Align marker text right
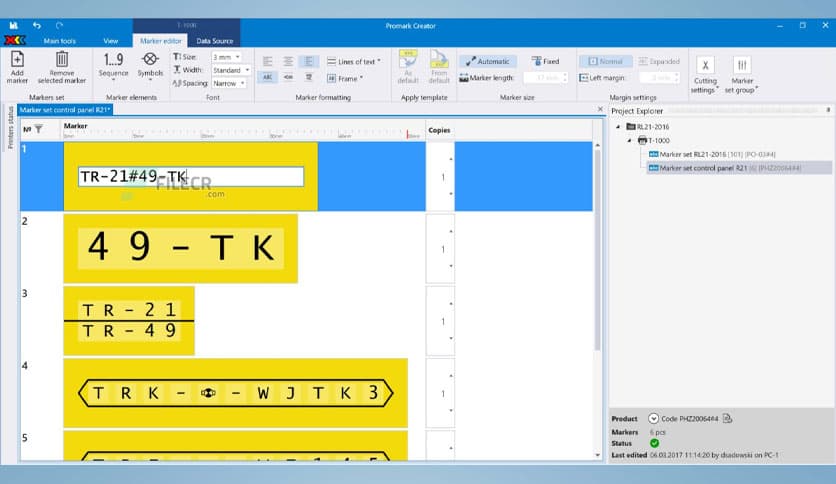Image resolution: width=836 pixels, height=484 pixels. [x=309, y=61]
